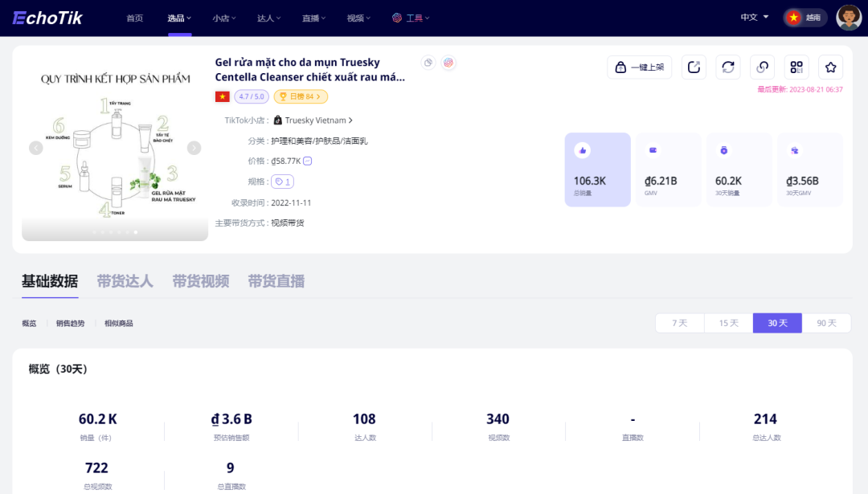Click the user avatar in the top right corner

click(x=849, y=16)
